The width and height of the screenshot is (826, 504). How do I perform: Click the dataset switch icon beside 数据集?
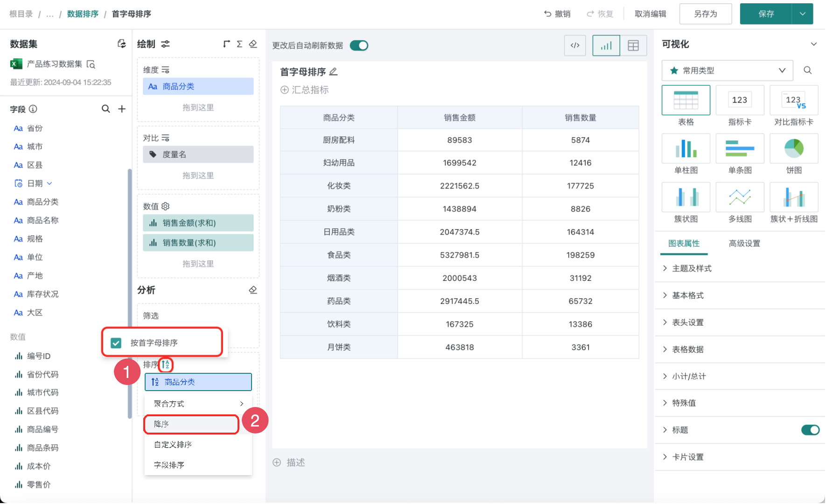121,44
